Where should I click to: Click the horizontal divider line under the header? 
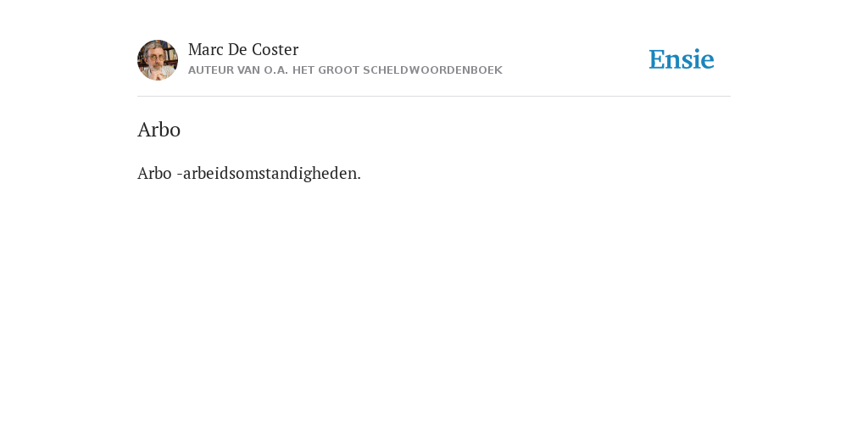point(434,97)
